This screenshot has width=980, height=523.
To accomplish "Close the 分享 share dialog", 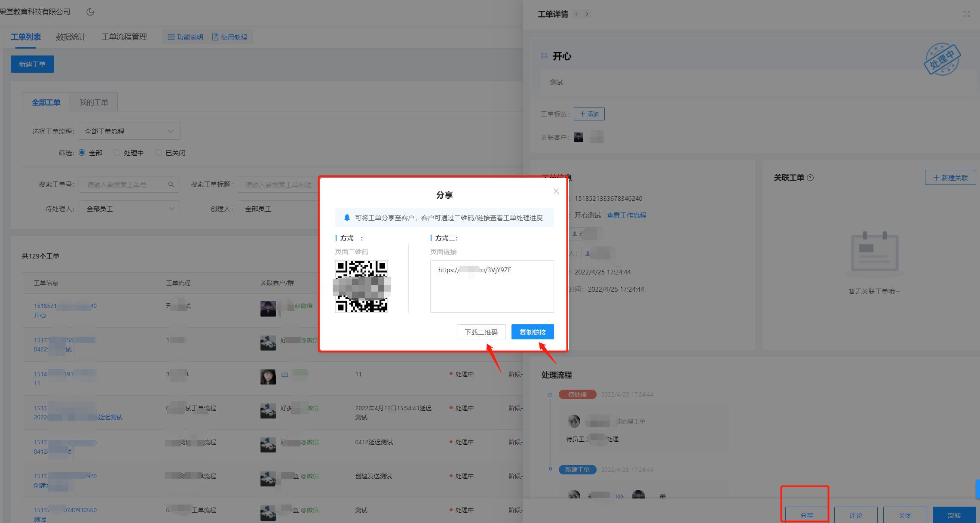I will tap(556, 191).
